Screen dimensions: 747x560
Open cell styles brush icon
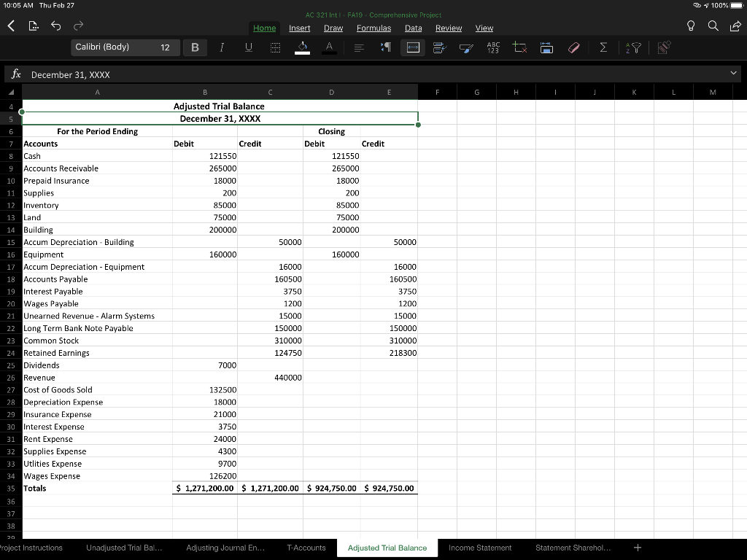pos(466,47)
